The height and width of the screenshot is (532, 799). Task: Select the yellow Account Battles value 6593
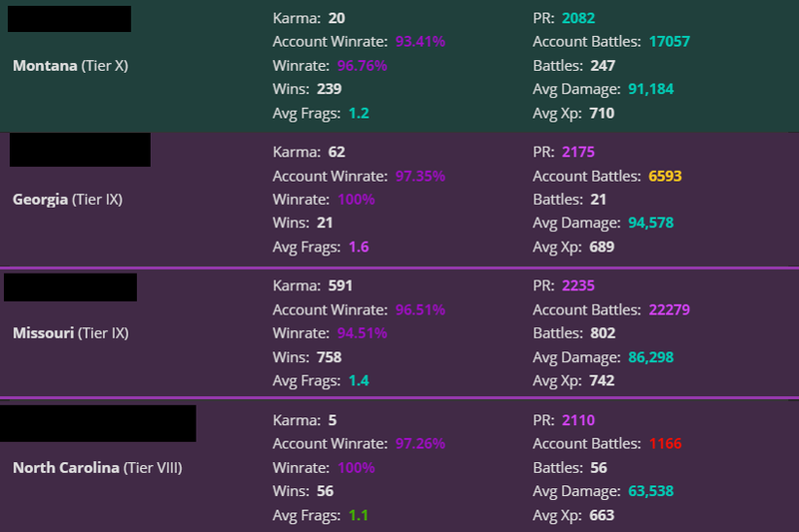pyautogui.click(x=665, y=176)
